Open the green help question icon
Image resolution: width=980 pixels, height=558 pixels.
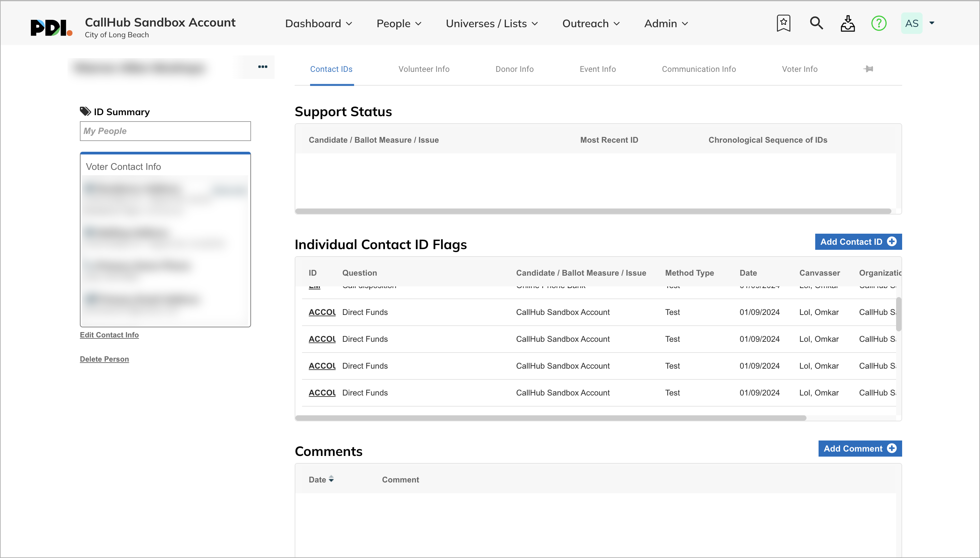[x=879, y=24]
